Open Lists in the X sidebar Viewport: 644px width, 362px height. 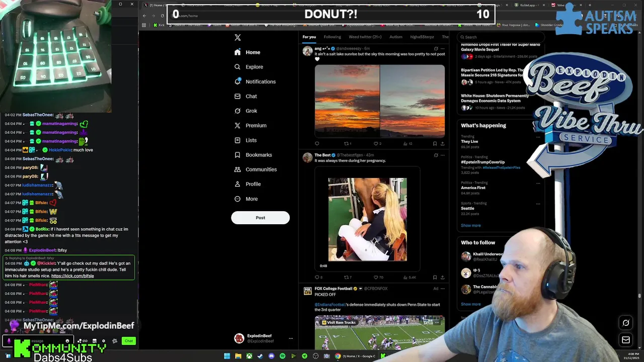[246, 140]
